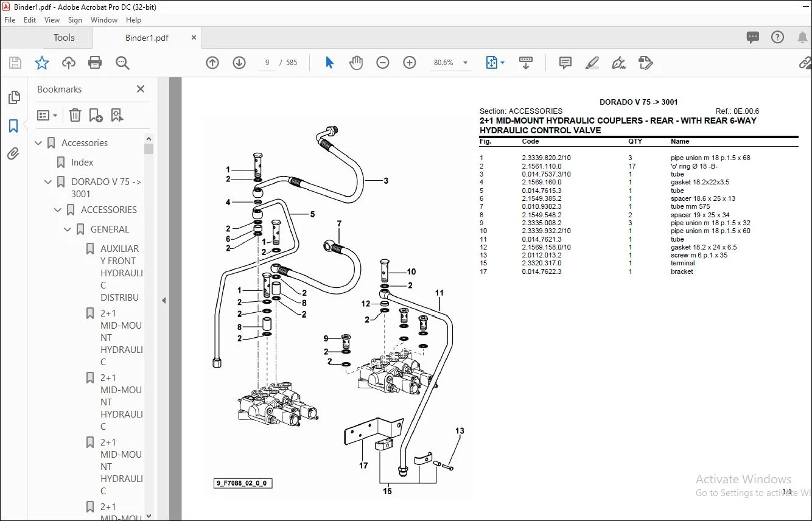Open the notifications bell
Image resolution: width=812 pixels, height=521 pixels.
tap(802, 37)
